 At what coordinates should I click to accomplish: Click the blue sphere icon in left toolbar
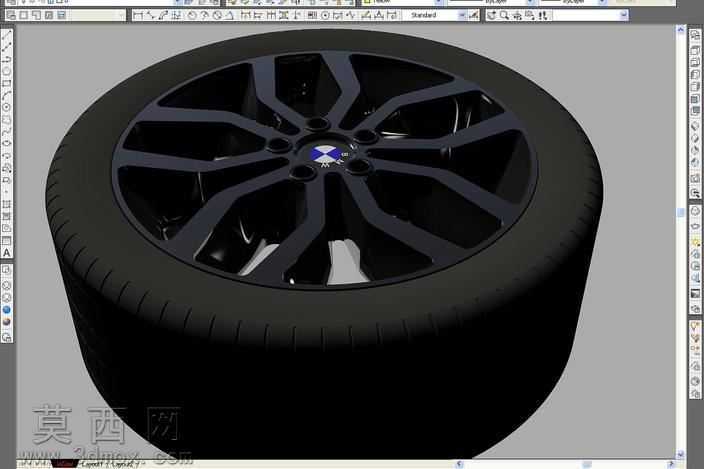6,310
